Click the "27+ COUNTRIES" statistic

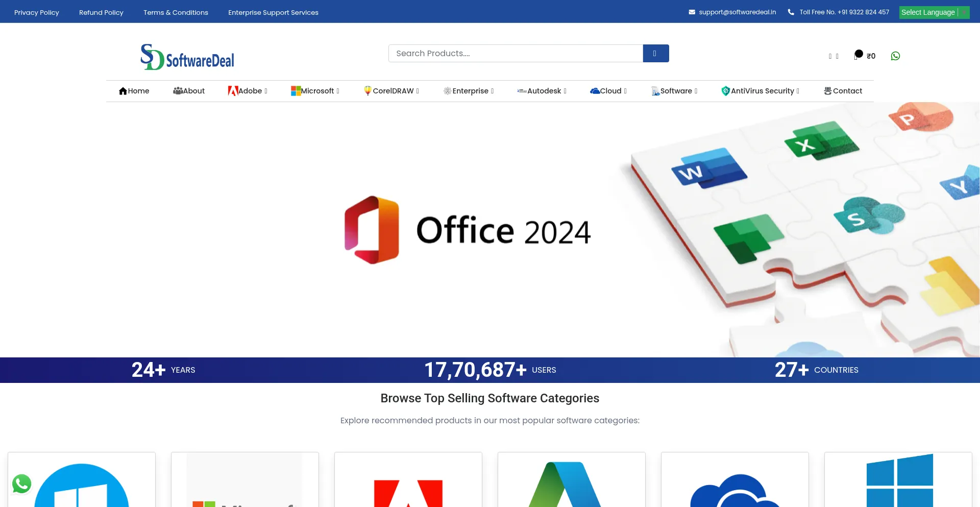817,370
